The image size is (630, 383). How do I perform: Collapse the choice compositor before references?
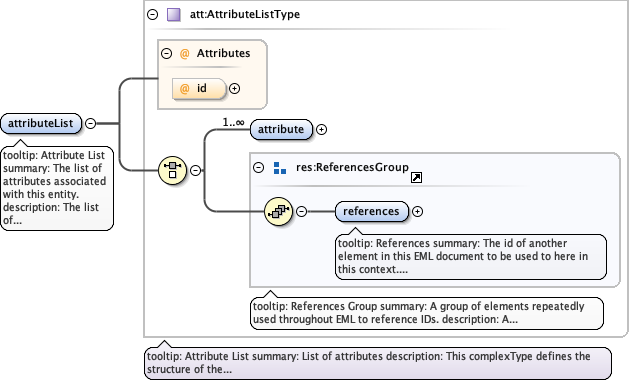[x=302, y=211]
